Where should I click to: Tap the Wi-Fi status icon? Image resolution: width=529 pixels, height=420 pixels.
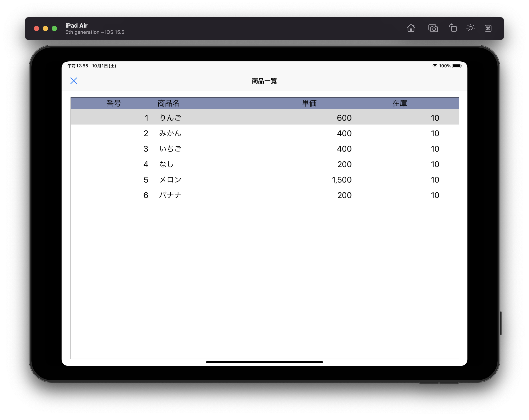[434, 66]
